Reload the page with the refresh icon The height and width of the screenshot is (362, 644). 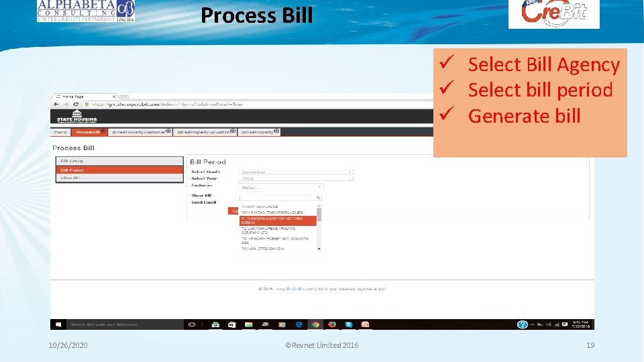point(76,105)
